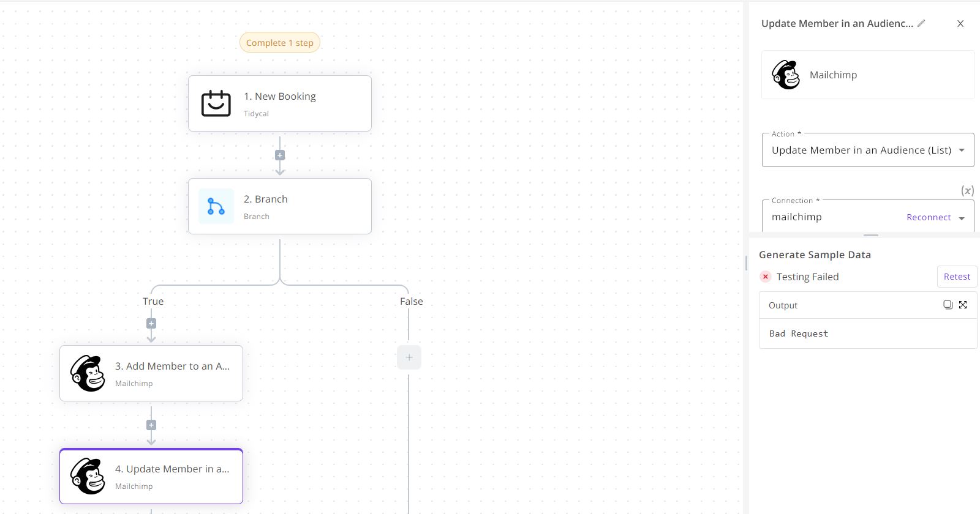Select the New Booking Tidycal step
980x514 pixels.
[280, 103]
